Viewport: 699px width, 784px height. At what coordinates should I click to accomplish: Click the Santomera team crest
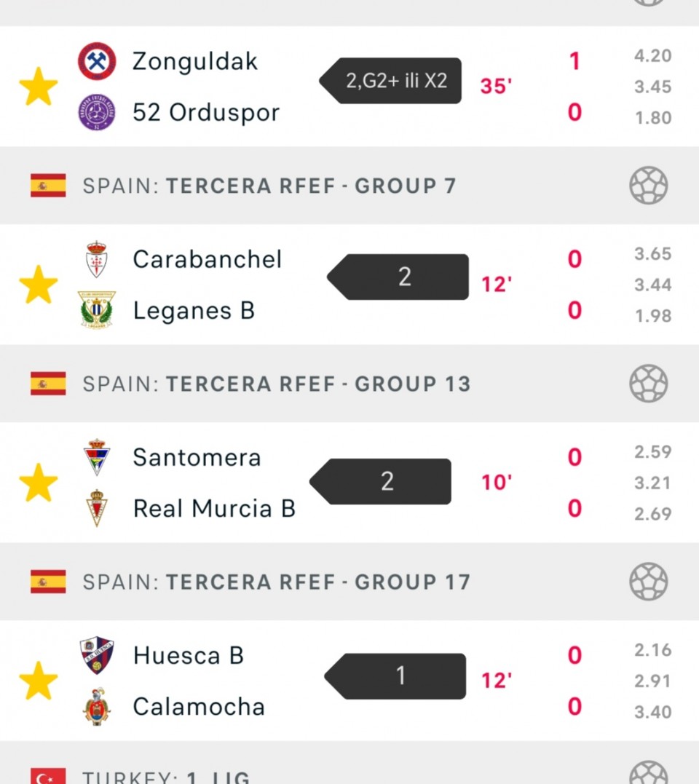pos(97,457)
